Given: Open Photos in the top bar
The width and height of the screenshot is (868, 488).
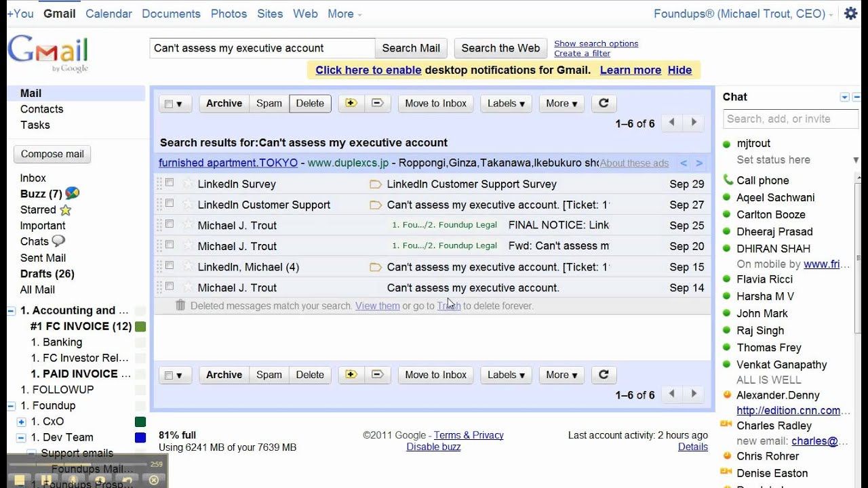Looking at the screenshot, I should coord(229,14).
